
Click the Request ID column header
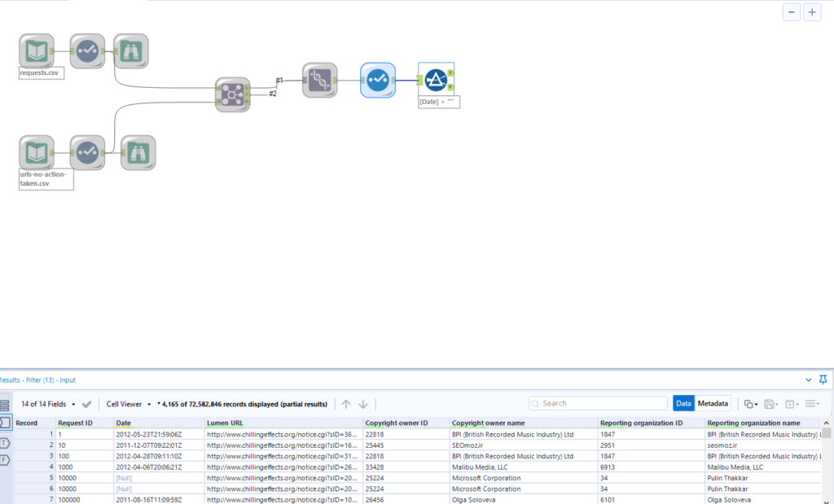[85, 423]
